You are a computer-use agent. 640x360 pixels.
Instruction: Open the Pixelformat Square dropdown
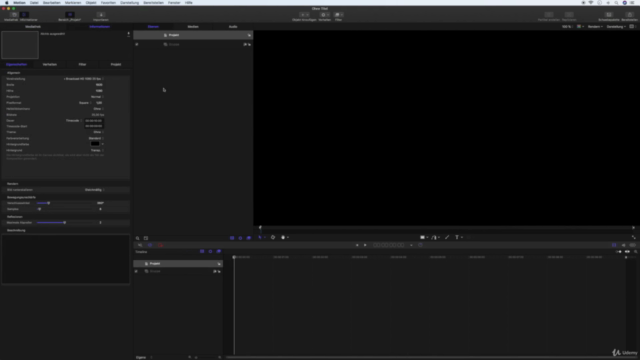[85, 103]
